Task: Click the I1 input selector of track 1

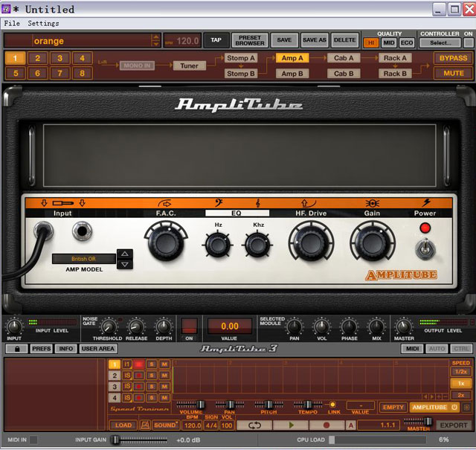Action: [x=127, y=364]
